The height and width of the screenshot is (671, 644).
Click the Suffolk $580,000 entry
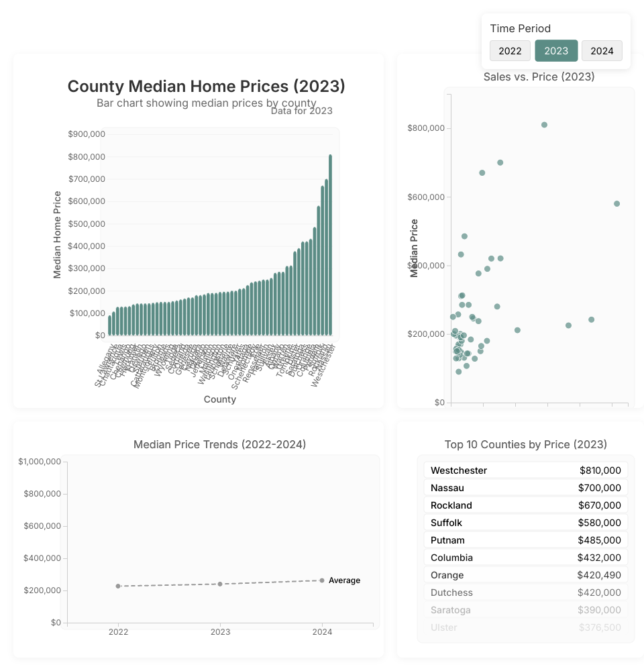click(526, 523)
